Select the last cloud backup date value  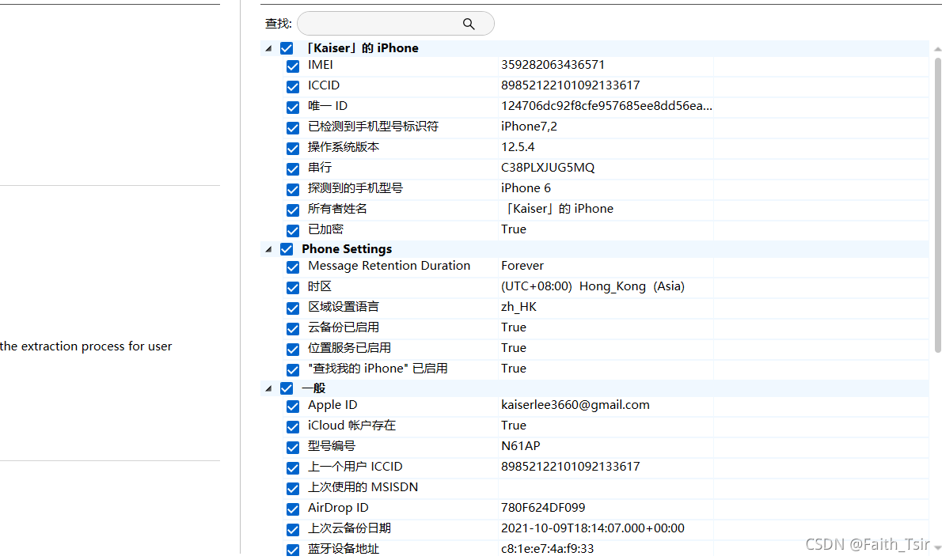point(592,528)
